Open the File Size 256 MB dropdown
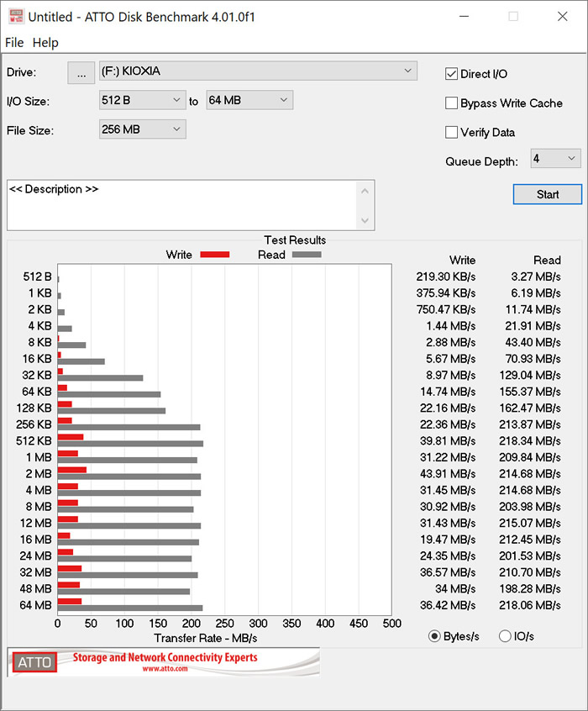588x711 pixels. pyautogui.click(x=142, y=129)
